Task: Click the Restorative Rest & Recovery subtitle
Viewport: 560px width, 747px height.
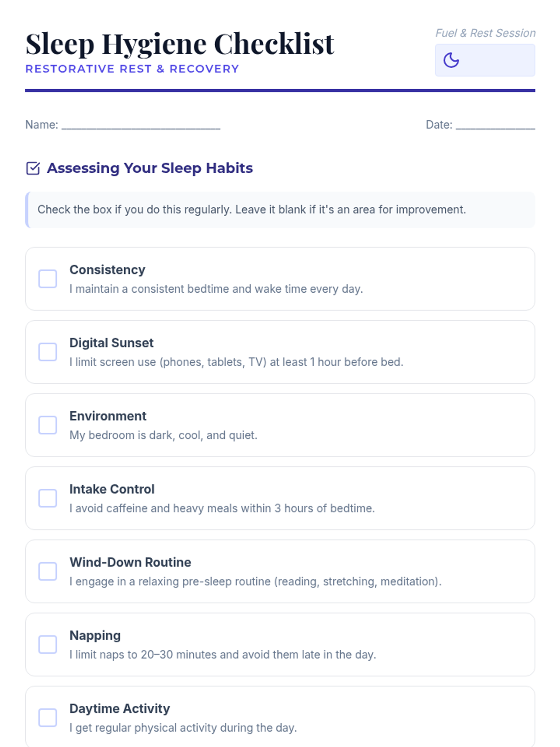Action: pos(132,69)
